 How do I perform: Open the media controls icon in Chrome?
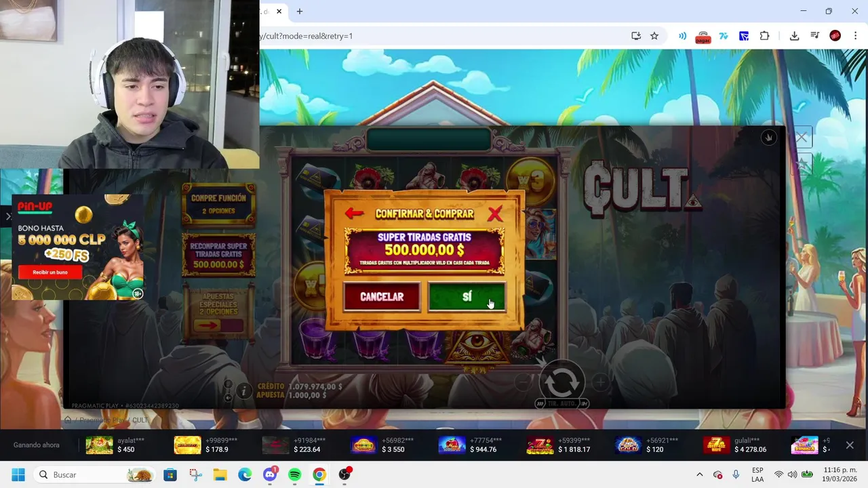[x=815, y=36]
